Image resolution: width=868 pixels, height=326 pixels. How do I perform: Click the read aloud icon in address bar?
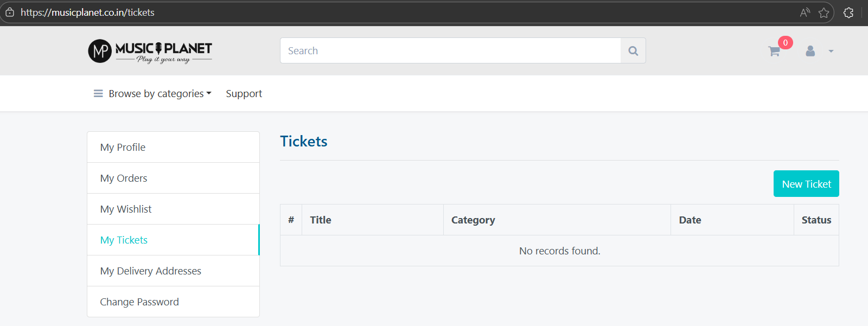(x=805, y=12)
